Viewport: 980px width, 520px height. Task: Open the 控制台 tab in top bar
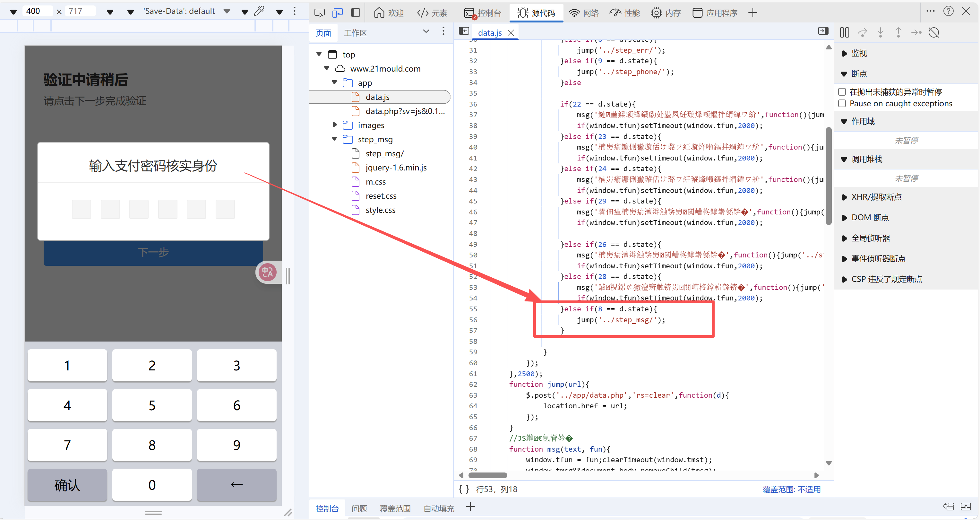point(483,13)
